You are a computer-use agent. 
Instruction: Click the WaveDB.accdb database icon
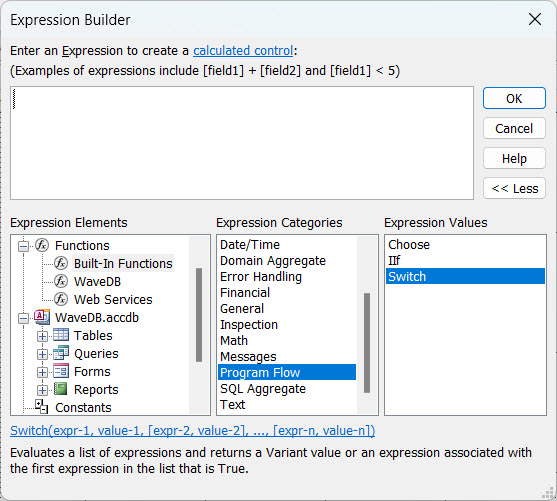click(42, 317)
